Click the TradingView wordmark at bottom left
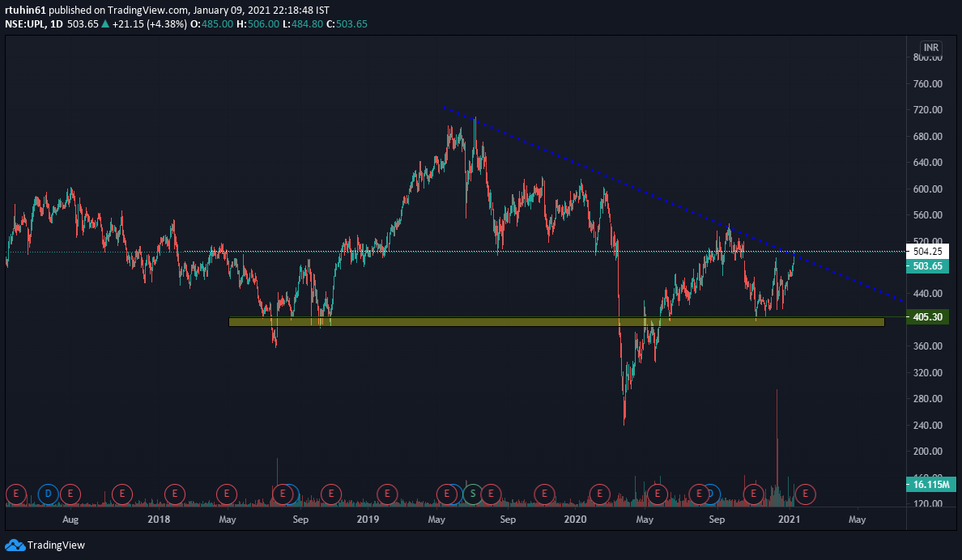The width and height of the screenshot is (962, 560). 56,545
